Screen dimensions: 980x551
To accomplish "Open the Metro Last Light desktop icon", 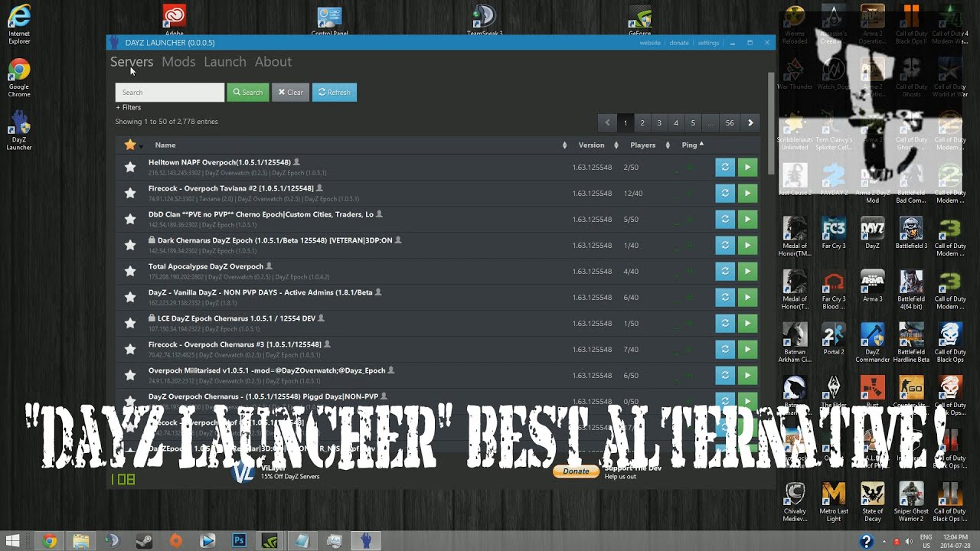I will [833, 502].
